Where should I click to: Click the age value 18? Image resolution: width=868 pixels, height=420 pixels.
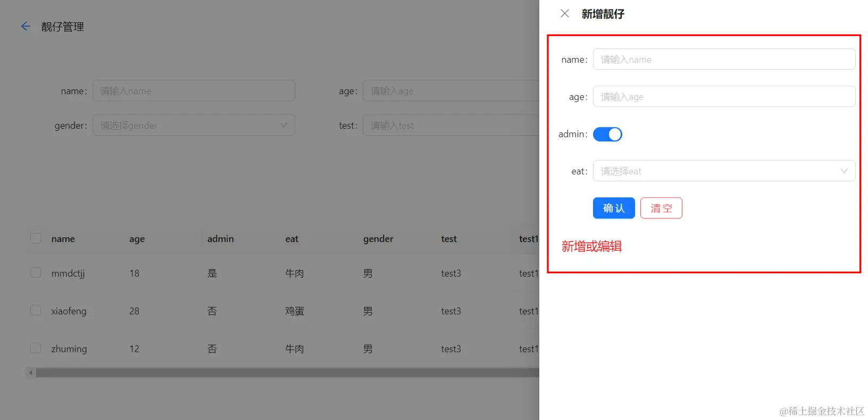coord(134,273)
